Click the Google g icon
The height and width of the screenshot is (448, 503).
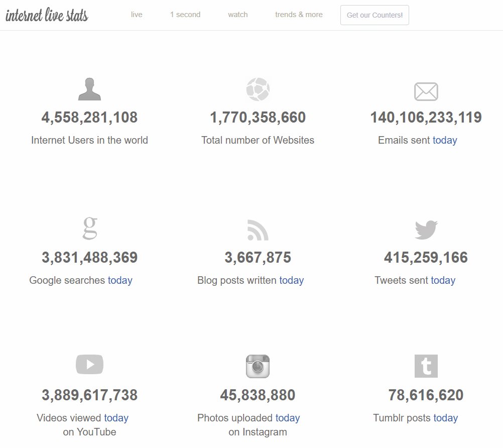click(90, 228)
